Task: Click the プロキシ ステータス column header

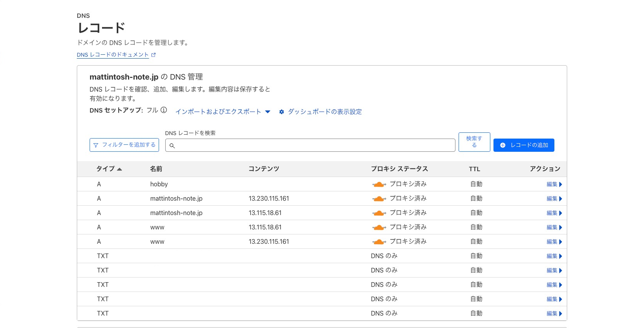Action: 400,169
